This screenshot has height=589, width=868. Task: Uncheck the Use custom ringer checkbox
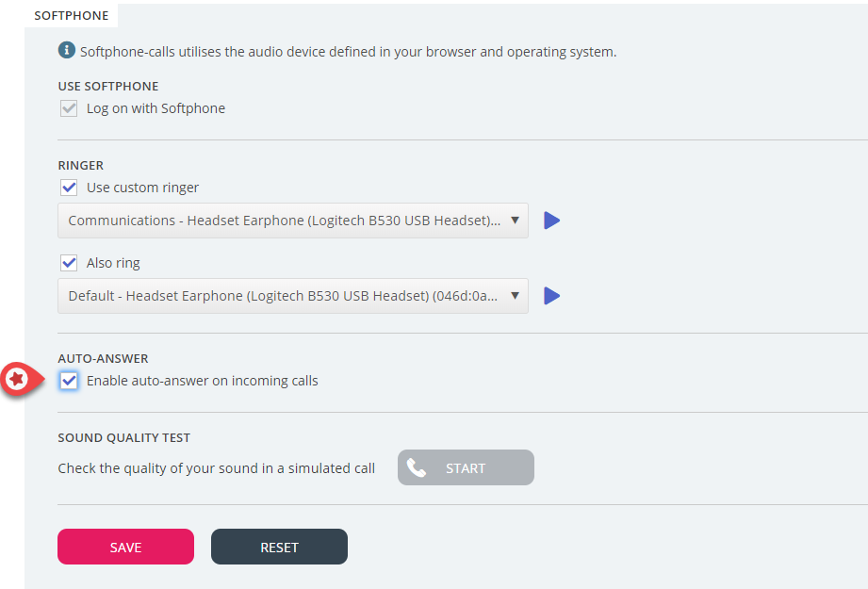[x=69, y=188]
